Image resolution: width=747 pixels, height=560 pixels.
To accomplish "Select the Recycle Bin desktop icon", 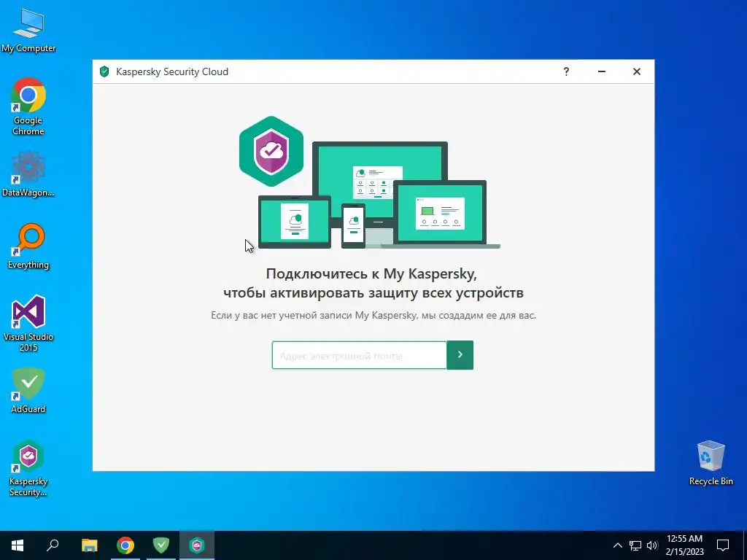I will 711,462.
